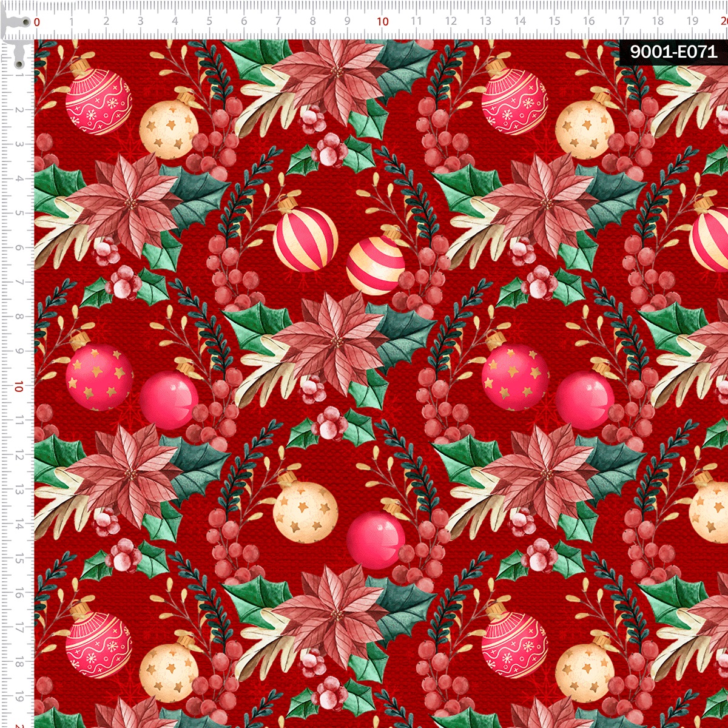This screenshot has width=728, height=728.
Task: Select the 7 mark on the vertical ruler
Action: pyautogui.click(x=19, y=282)
